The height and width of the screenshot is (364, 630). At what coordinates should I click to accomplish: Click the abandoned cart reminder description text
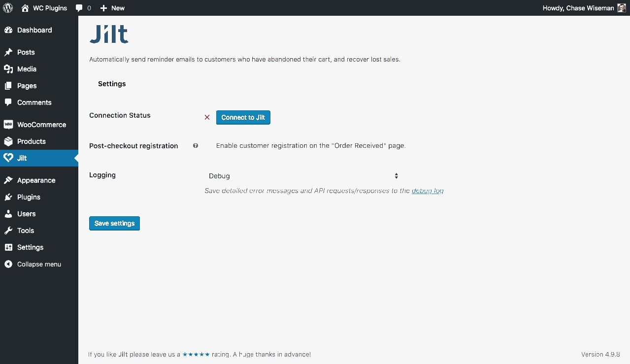pos(245,59)
